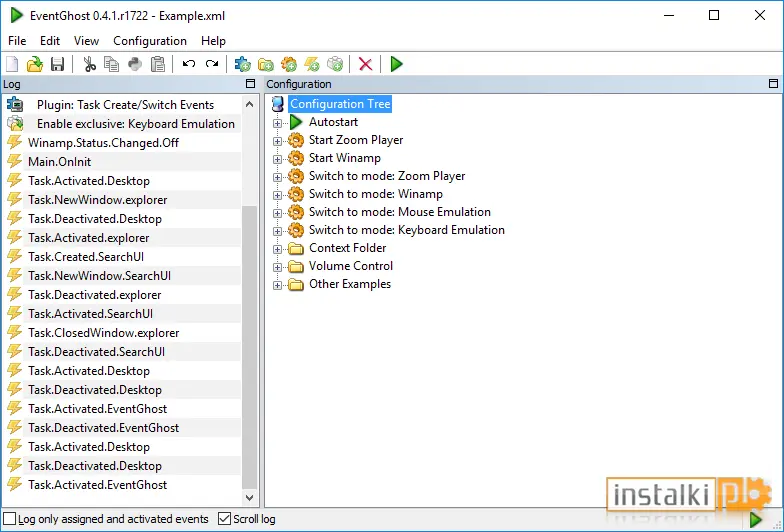Screen dimensions: 784x532
Task: Expand Switch to mode: Zoom Player
Action: [x=277, y=176]
